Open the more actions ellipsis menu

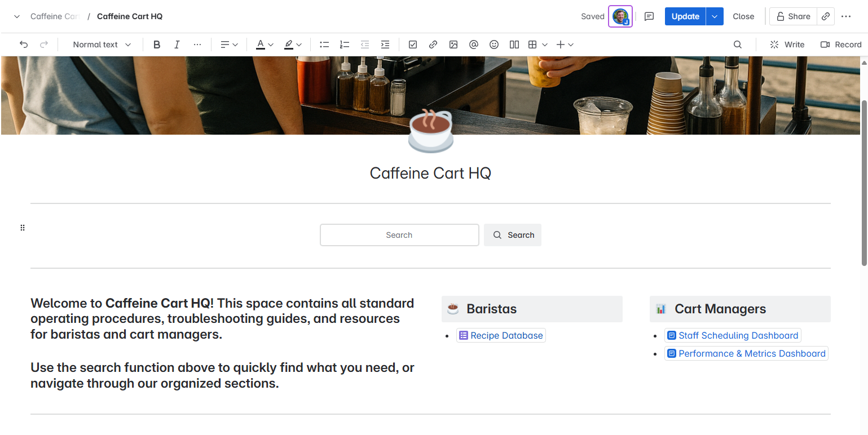(x=846, y=16)
